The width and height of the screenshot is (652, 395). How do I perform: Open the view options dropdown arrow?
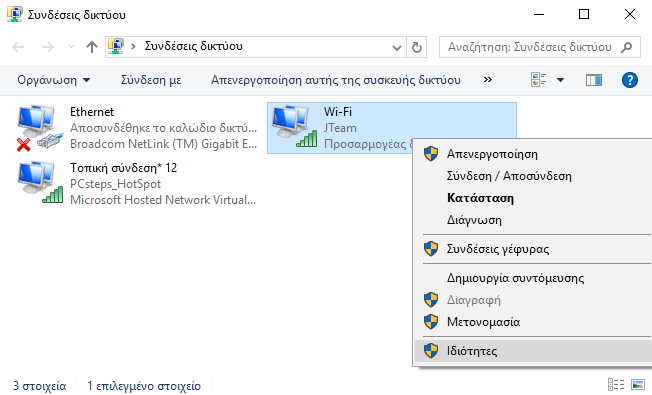click(560, 80)
